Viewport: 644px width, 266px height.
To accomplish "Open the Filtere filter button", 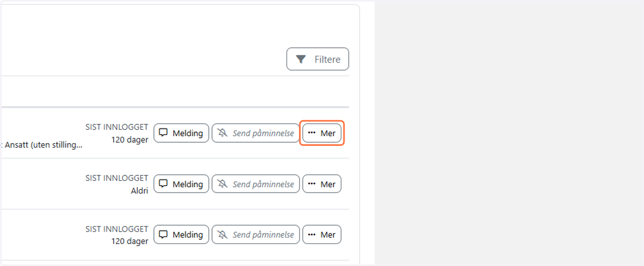I will (318, 59).
